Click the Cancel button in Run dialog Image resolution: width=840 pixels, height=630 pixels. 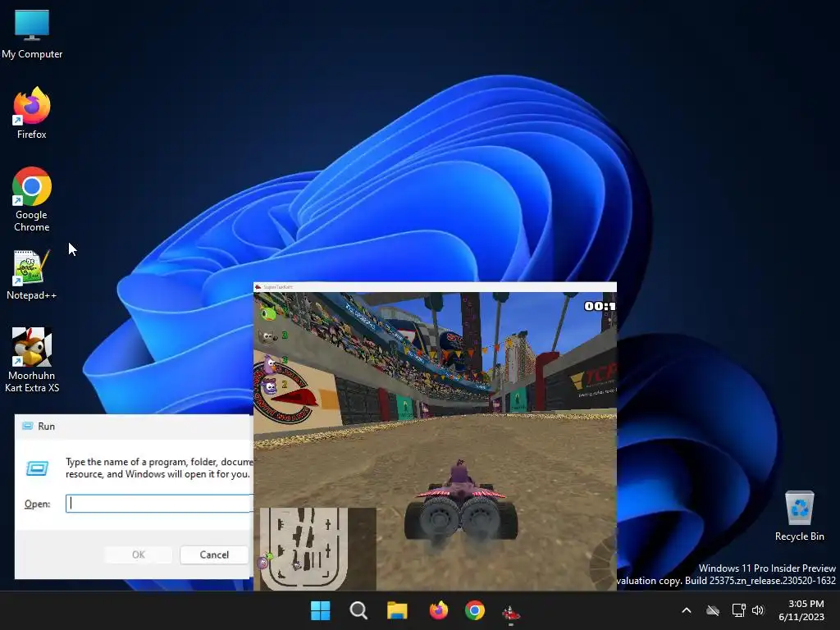(x=214, y=555)
